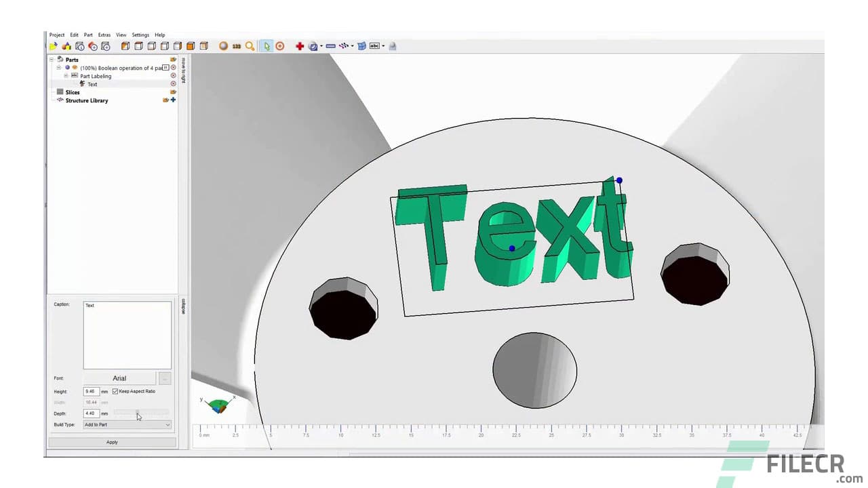Adjust the Depth slider
Image resolution: width=868 pixels, height=488 pixels.
pos(138,413)
